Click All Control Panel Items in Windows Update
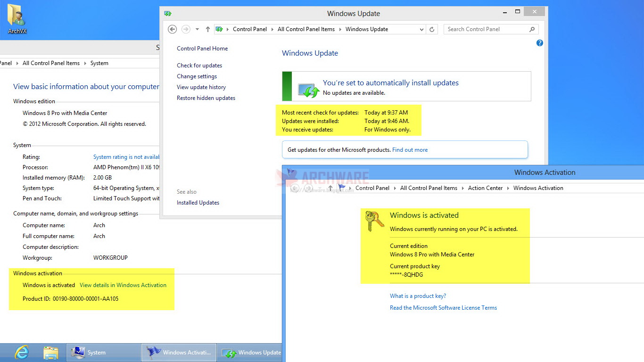644x362 pixels. click(x=306, y=29)
